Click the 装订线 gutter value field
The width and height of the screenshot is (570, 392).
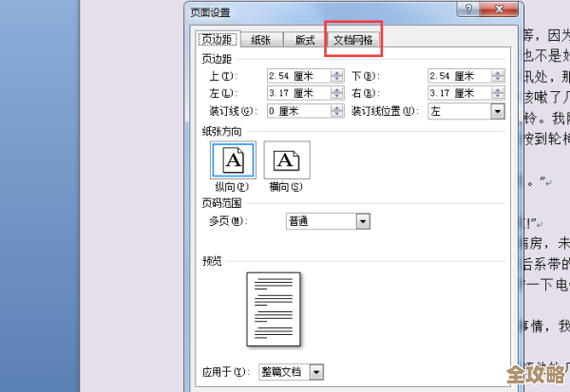click(299, 111)
